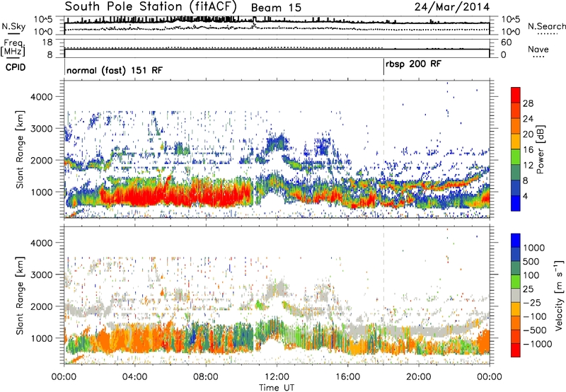The height and width of the screenshot is (392, 566).
Task: Select the power panel's "4000" range tick
Action: 42,97
